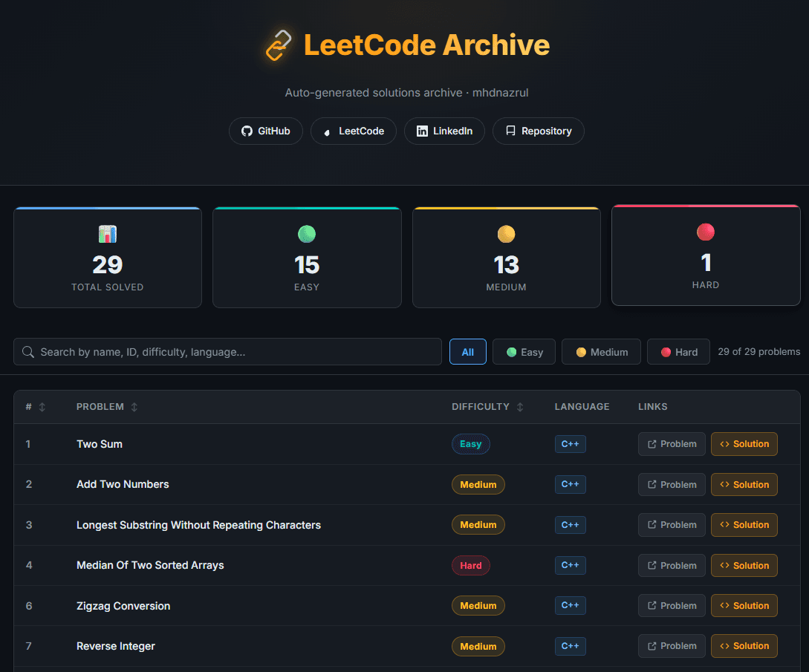Click the bar chart icon in Total Solved card
This screenshot has width=809, height=672.
click(x=107, y=234)
